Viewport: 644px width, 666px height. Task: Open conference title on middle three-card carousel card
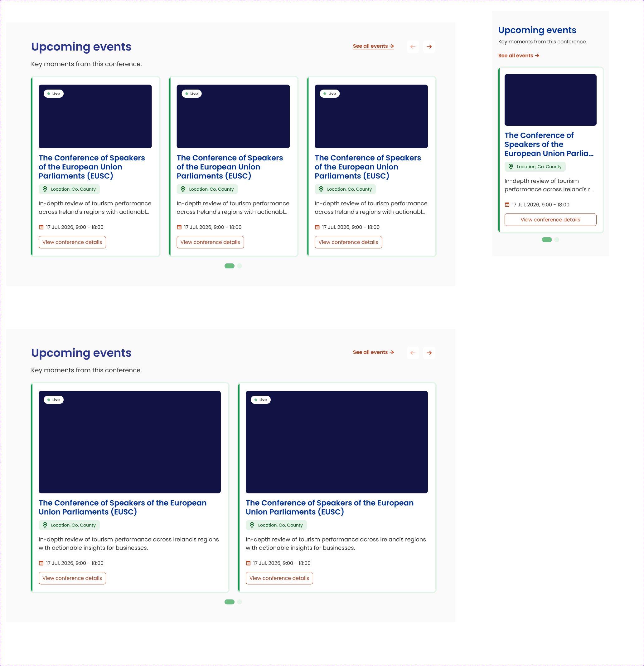[230, 167]
